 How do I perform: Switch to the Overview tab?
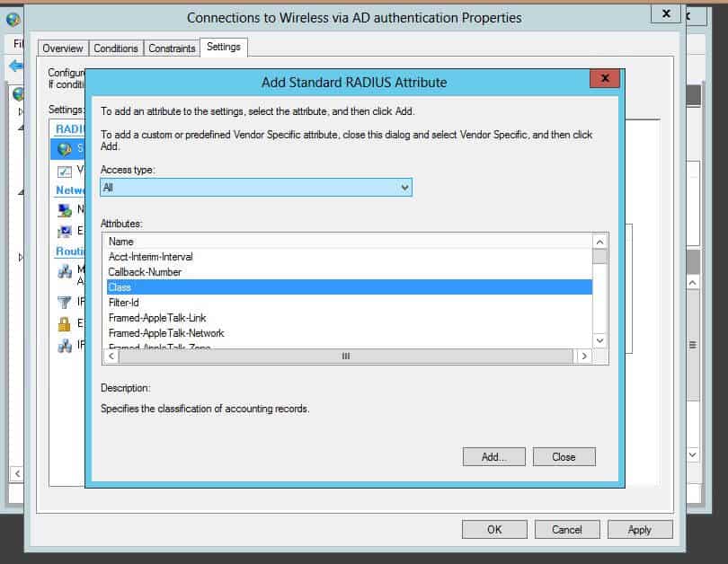pos(63,48)
